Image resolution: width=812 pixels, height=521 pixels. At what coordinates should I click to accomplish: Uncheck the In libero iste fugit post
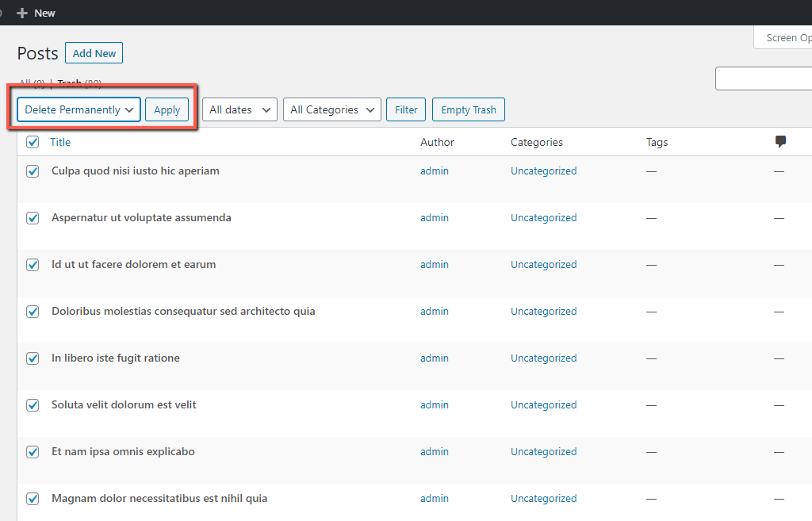tap(33, 358)
